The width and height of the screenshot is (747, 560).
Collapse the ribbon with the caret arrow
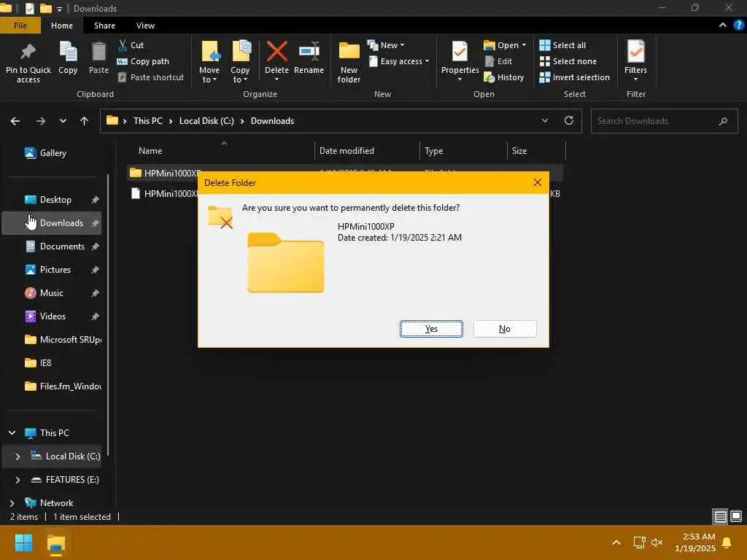click(723, 26)
